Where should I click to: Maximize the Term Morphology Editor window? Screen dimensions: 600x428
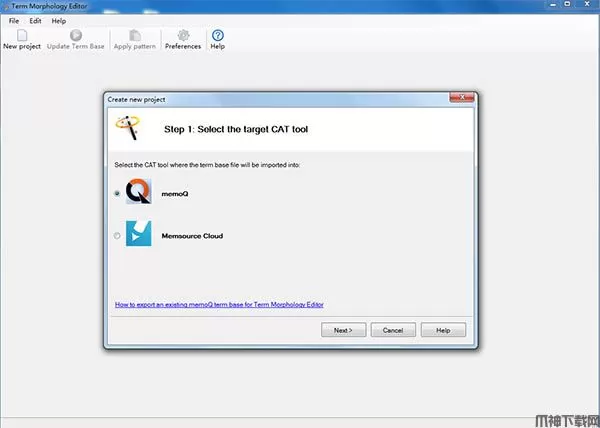click(568, 4)
